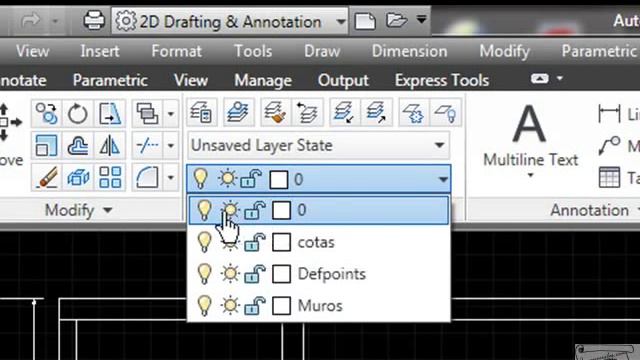This screenshot has width=640, height=360.
Task: Open the Quick Access toolbar customize arrow
Action: coord(422,19)
